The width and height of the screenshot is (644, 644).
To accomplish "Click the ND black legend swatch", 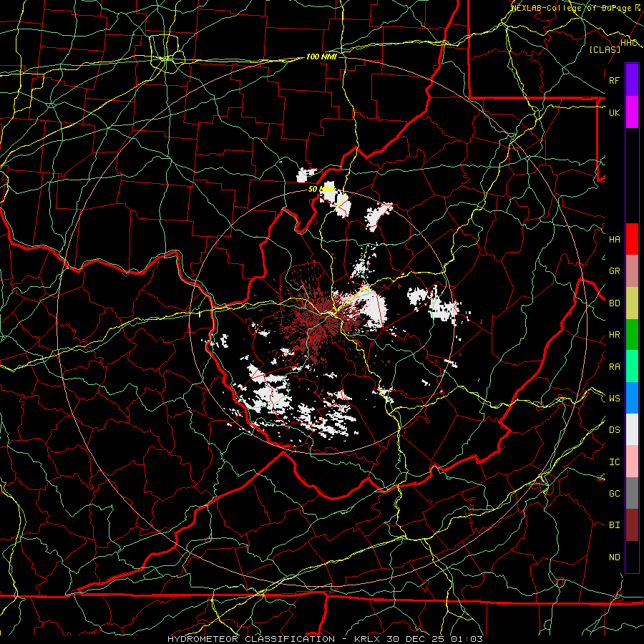I will click(632, 557).
